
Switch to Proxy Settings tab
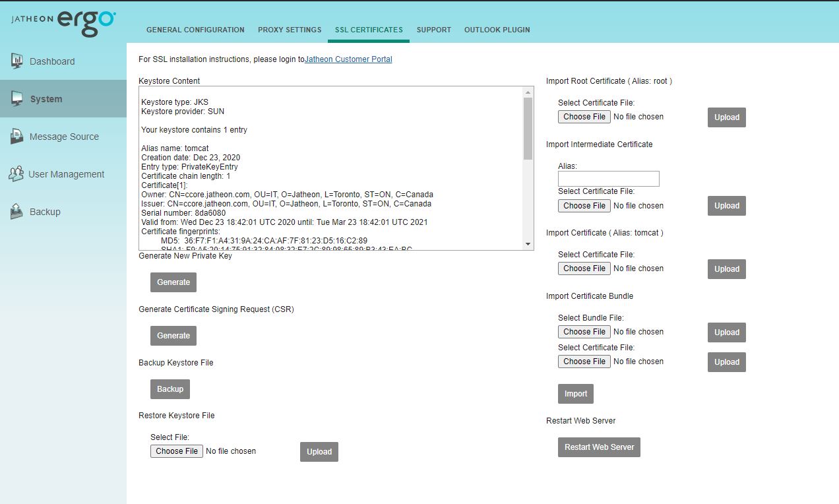click(290, 30)
